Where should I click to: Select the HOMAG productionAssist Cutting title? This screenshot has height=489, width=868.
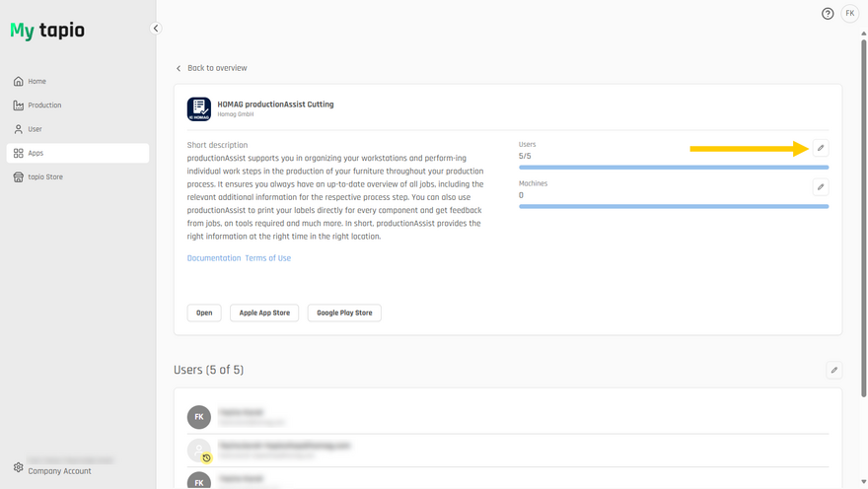pos(275,105)
